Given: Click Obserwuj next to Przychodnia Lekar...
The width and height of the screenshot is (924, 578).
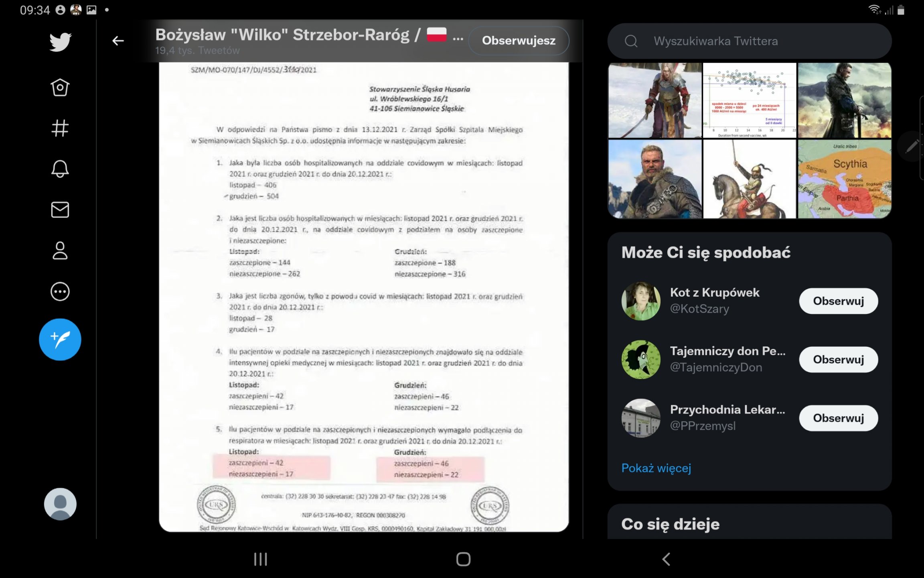Looking at the screenshot, I should [x=838, y=418].
